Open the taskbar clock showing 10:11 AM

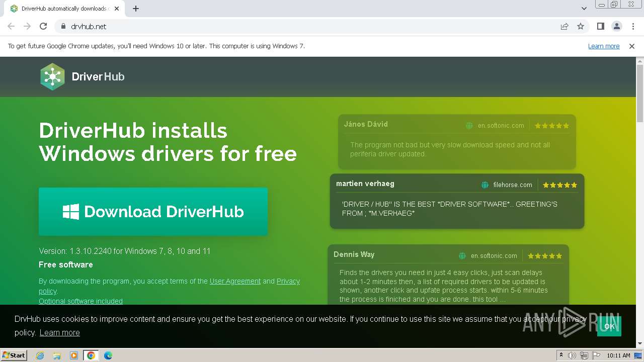pos(618,355)
